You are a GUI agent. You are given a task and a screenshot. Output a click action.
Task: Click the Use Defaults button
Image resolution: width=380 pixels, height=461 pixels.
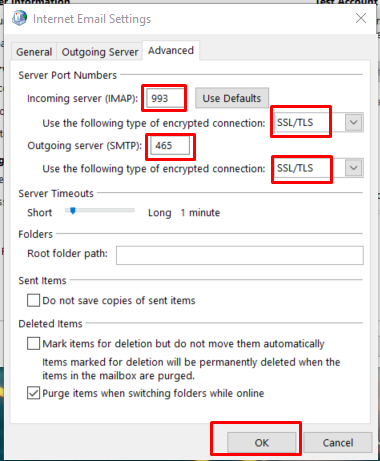tap(232, 98)
